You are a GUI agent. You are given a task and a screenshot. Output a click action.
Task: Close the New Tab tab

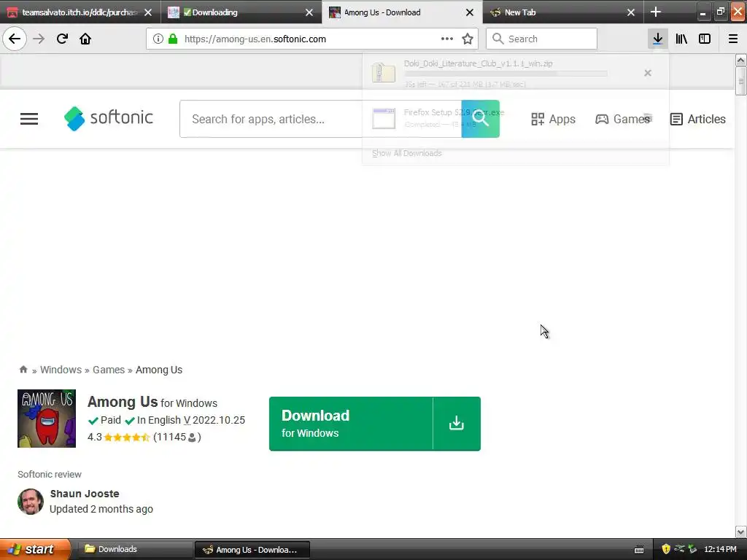coord(631,12)
